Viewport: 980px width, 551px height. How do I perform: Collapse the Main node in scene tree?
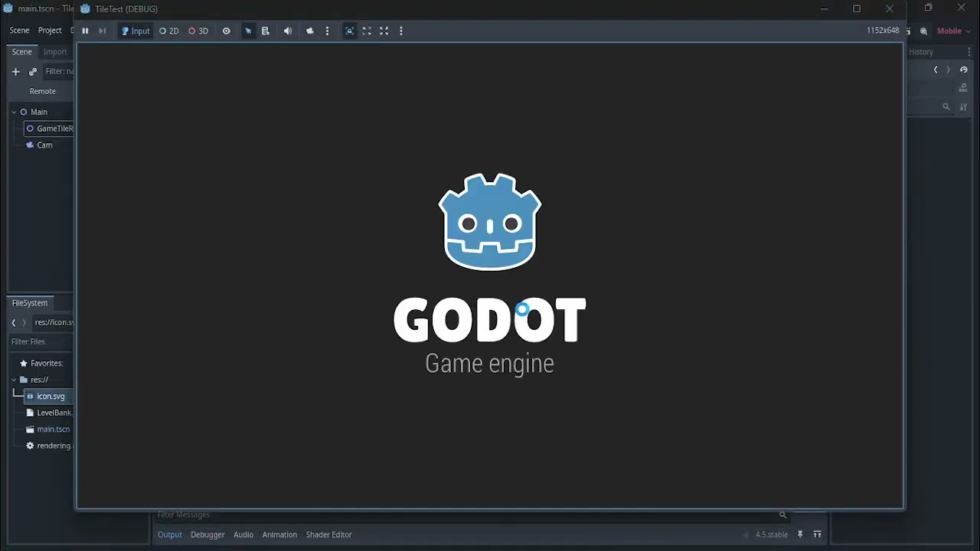coord(14,112)
